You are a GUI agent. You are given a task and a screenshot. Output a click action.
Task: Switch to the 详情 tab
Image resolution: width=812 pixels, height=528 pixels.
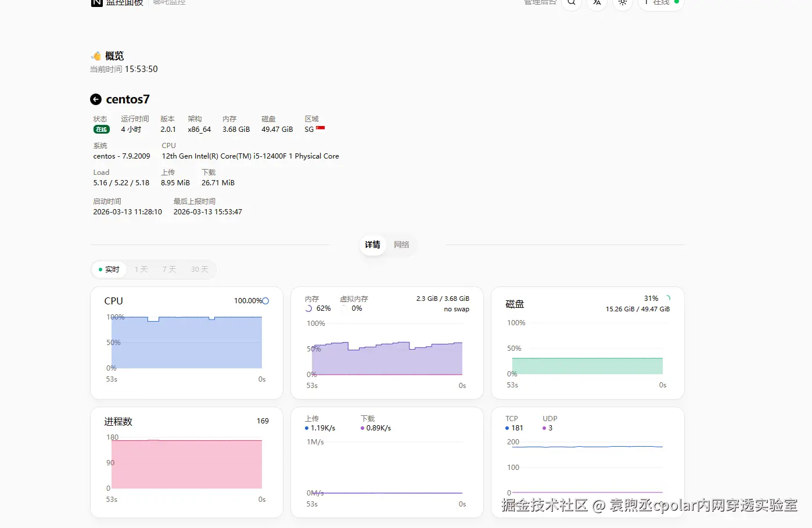click(373, 245)
